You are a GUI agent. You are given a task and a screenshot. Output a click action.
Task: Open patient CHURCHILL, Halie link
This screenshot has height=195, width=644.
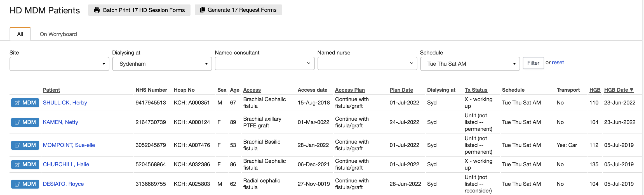coord(66,165)
